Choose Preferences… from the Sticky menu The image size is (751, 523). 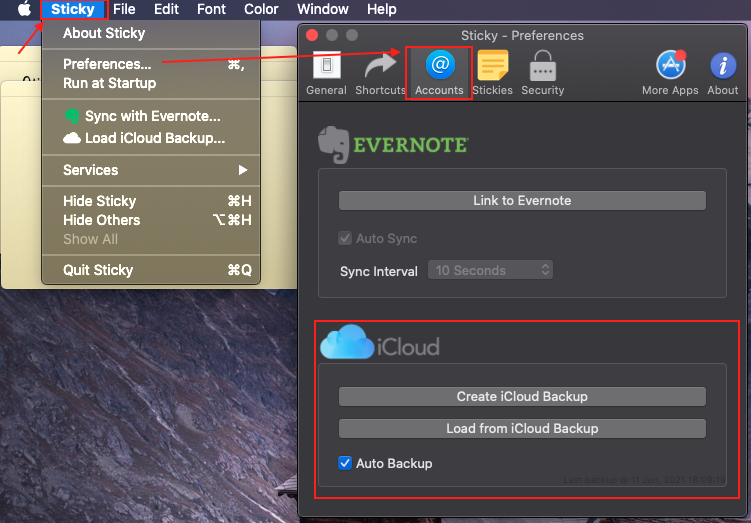pyautogui.click(x=151, y=64)
